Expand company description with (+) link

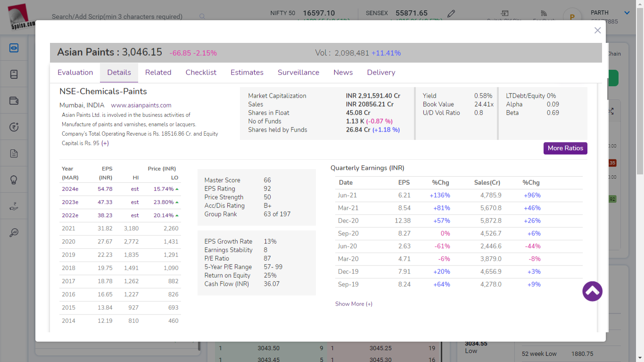105,143
